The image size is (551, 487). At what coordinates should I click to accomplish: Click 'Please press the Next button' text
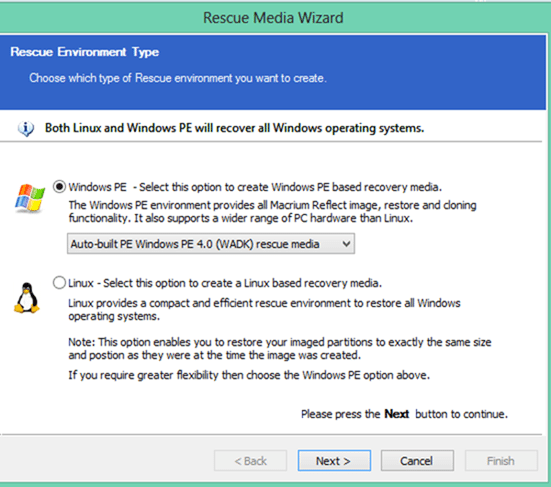click(x=404, y=414)
